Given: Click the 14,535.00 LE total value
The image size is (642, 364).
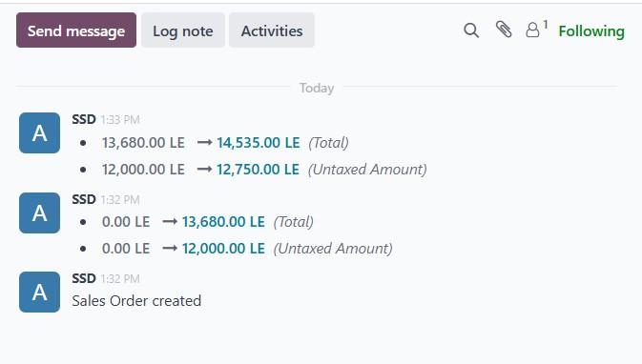Looking at the screenshot, I should pos(259,143).
